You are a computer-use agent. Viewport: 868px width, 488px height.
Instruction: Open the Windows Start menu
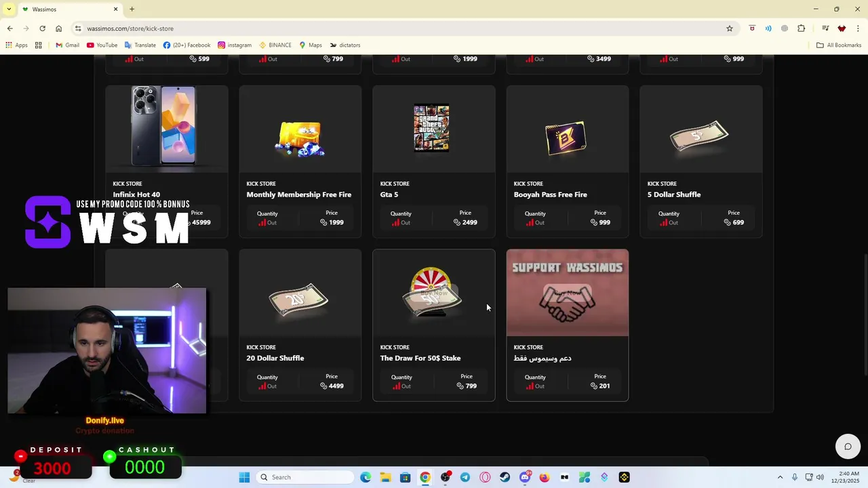click(244, 477)
